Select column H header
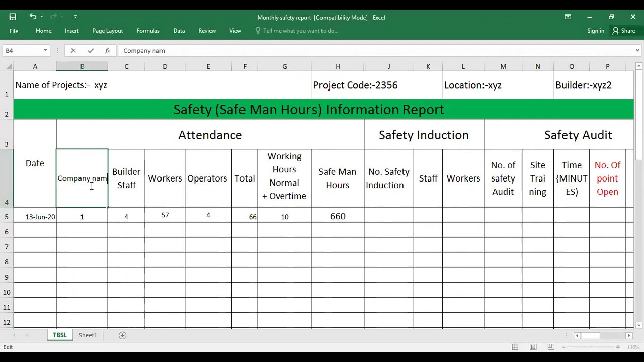 [x=338, y=66]
